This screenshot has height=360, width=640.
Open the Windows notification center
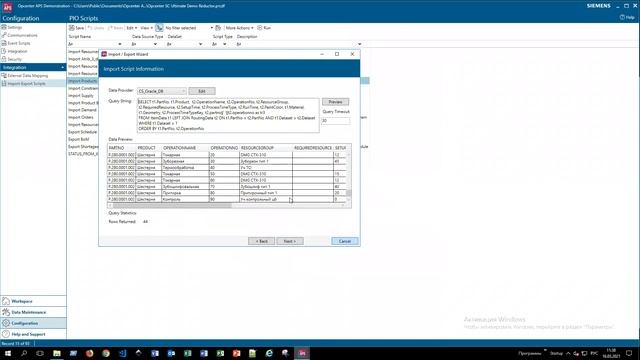629,353
